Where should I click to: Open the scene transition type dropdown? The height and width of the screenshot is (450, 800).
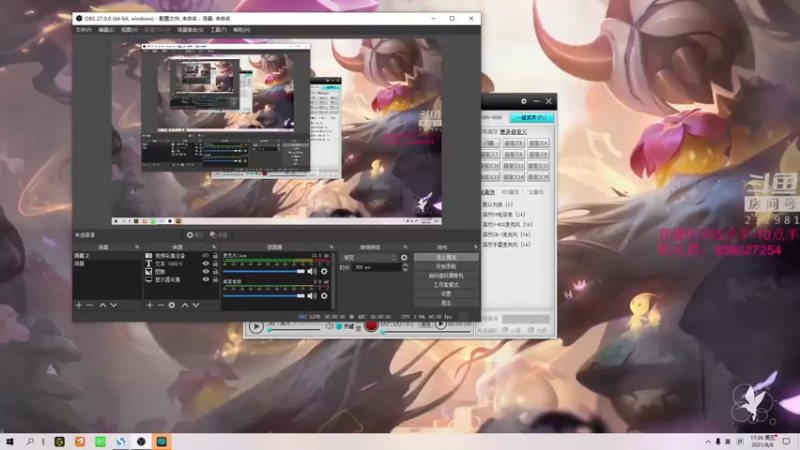point(369,258)
